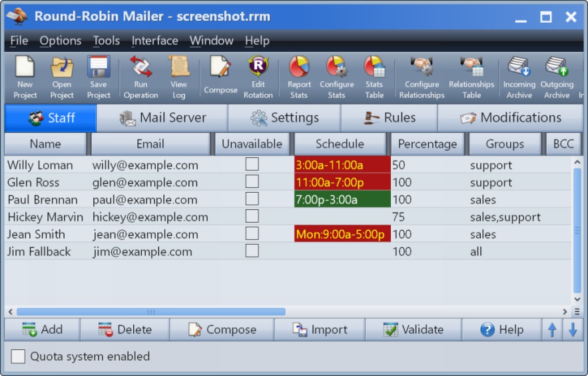The width and height of the screenshot is (588, 376).
Task: Click the Add staff button
Action: 43,329
